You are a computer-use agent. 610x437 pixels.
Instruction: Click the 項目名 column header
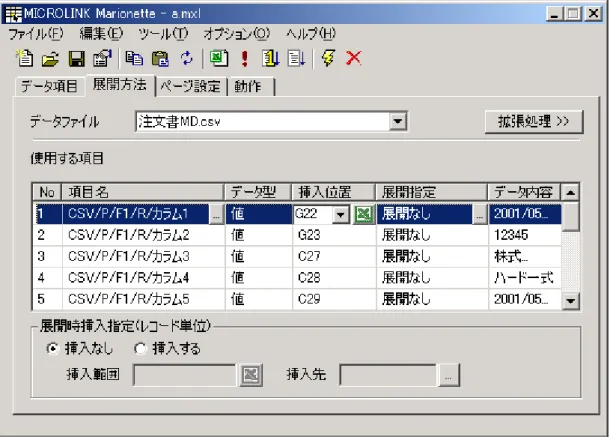click(143, 192)
